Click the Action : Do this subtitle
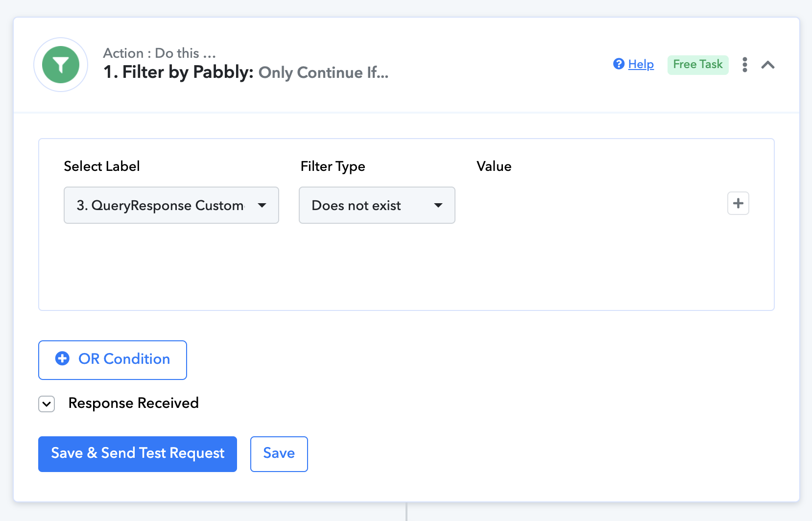Viewport: 812px width, 521px height. coord(159,53)
